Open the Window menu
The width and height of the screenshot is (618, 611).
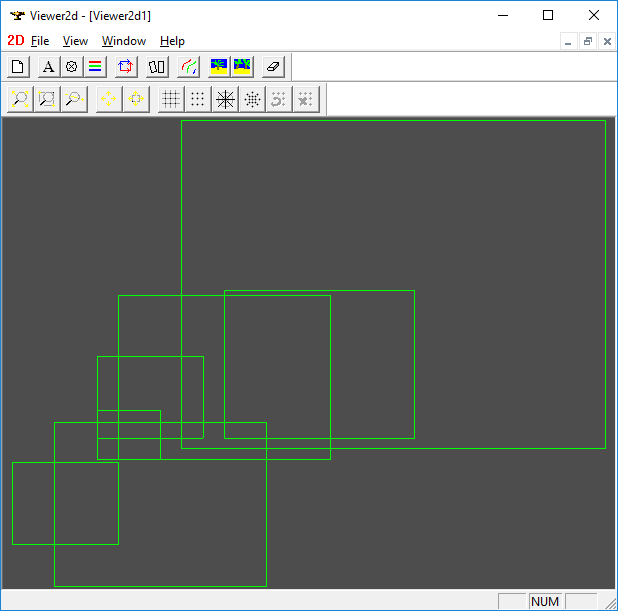124,41
